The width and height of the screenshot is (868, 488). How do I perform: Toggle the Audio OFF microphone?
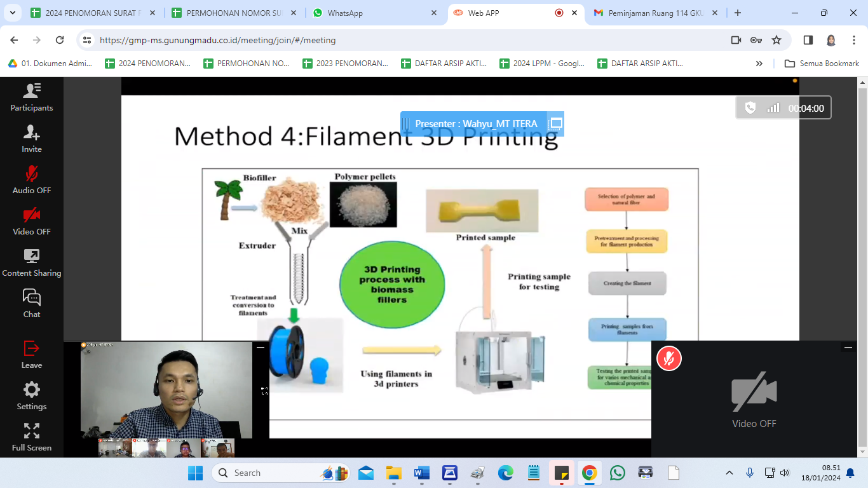click(x=31, y=180)
